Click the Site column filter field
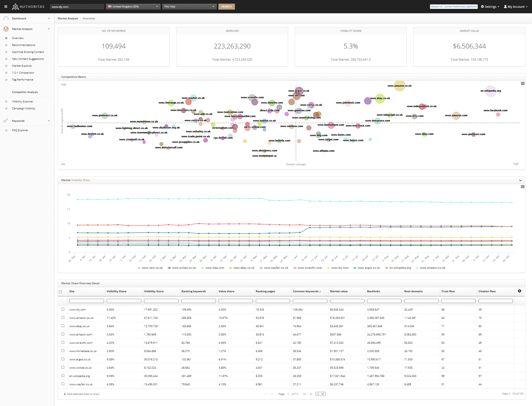This screenshot has height=406, width=532. tap(86, 301)
